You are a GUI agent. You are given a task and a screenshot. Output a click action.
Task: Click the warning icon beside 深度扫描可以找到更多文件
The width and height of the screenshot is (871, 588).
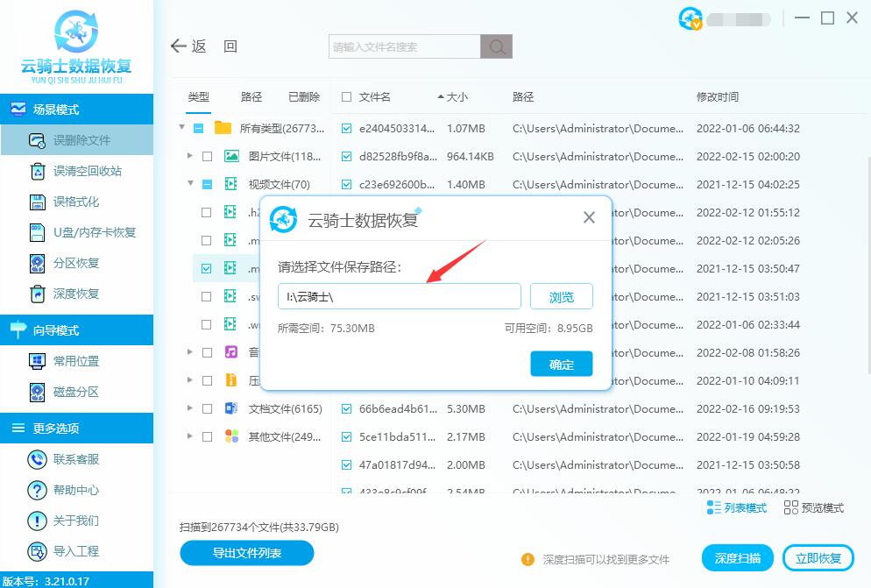click(x=528, y=559)
